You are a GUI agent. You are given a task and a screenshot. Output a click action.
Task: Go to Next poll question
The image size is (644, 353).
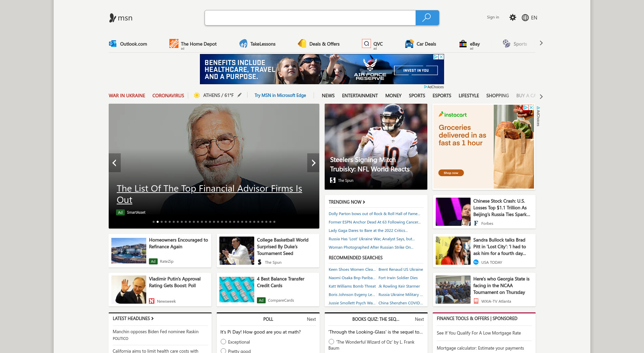pos(311,319)
